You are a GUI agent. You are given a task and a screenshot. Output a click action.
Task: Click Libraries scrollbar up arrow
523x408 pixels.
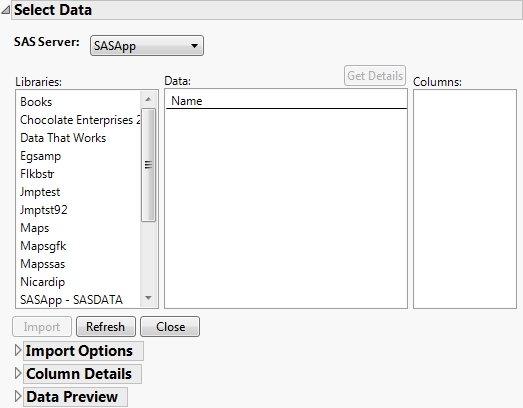pos(148,99)
